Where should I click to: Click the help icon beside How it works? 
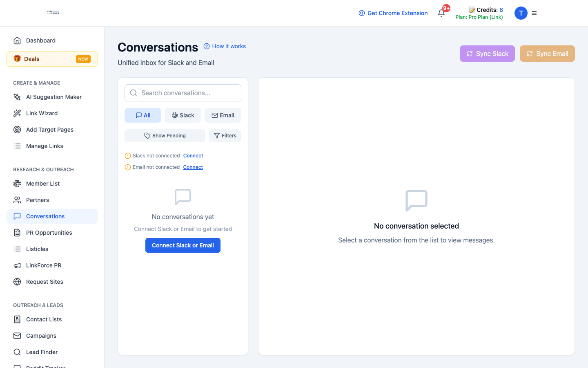(207, 46)
